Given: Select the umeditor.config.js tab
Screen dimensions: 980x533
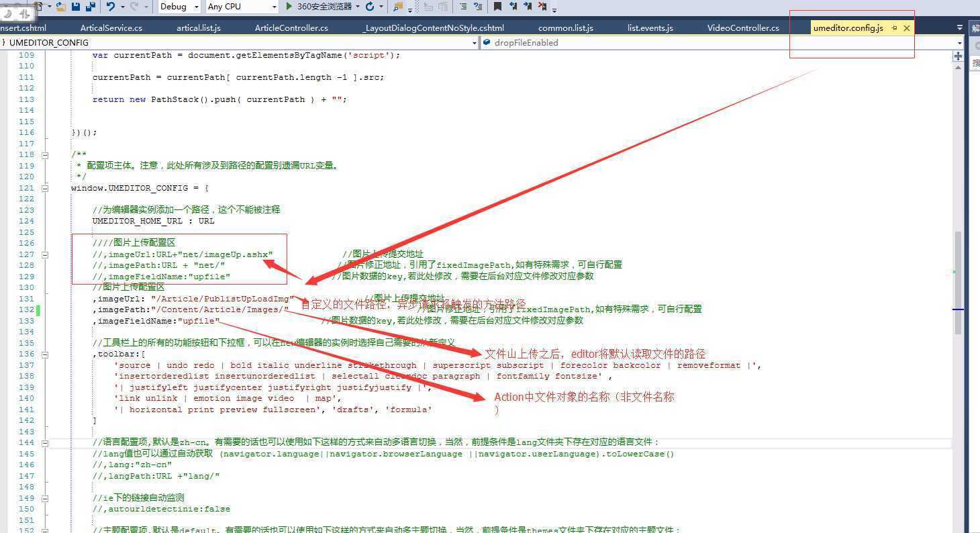Looking at the screenshot, I should point(848,28).
